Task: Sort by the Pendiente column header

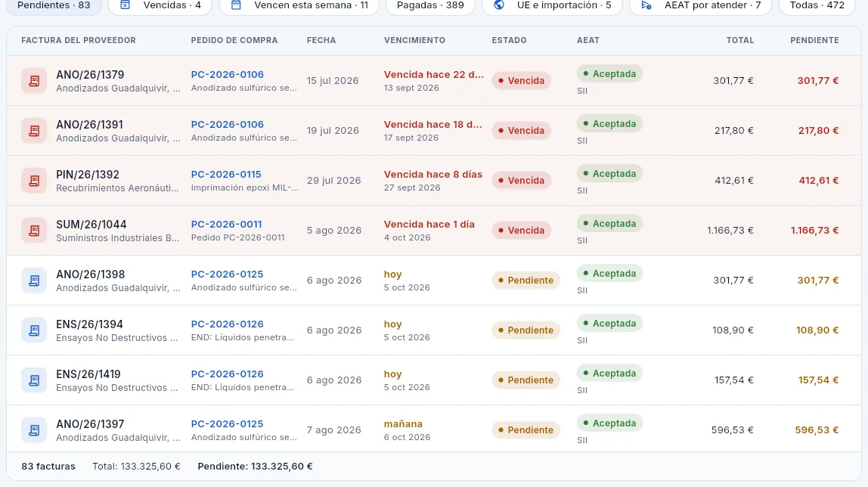Action: point(814,40)
